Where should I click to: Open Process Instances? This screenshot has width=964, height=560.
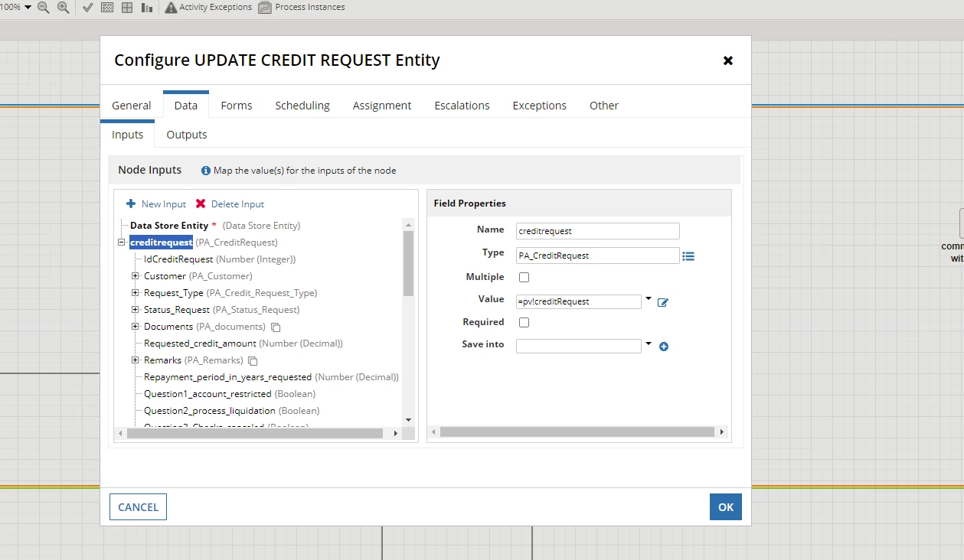[302, 7]
